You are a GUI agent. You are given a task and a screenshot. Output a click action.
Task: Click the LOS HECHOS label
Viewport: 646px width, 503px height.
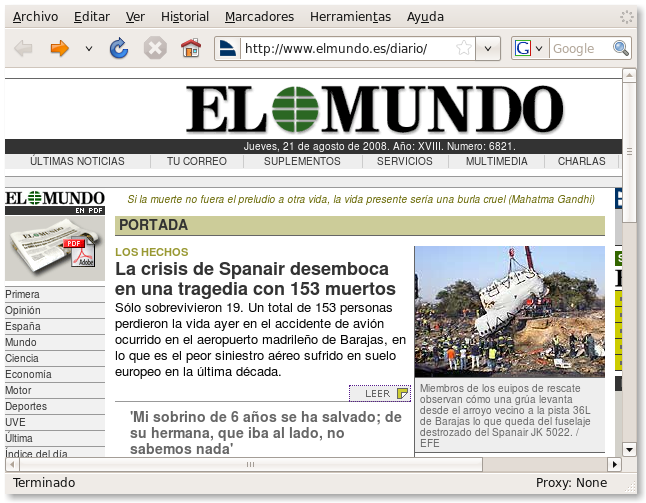[152, 252]
